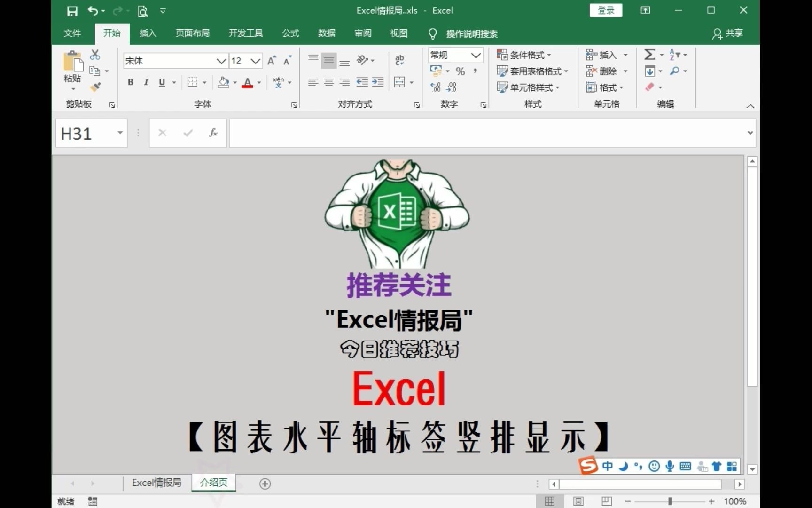This screenshot has height=508, width=812.
Task: Align text right
Action: coord(344,82)
